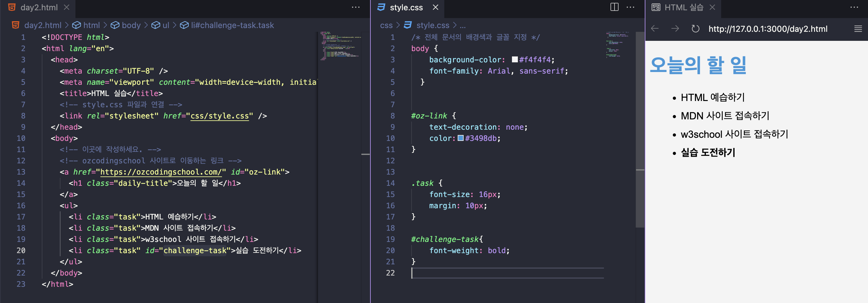Click the empty line 22 in style.css
868x303 pixels.
click(x=507, y=273)
